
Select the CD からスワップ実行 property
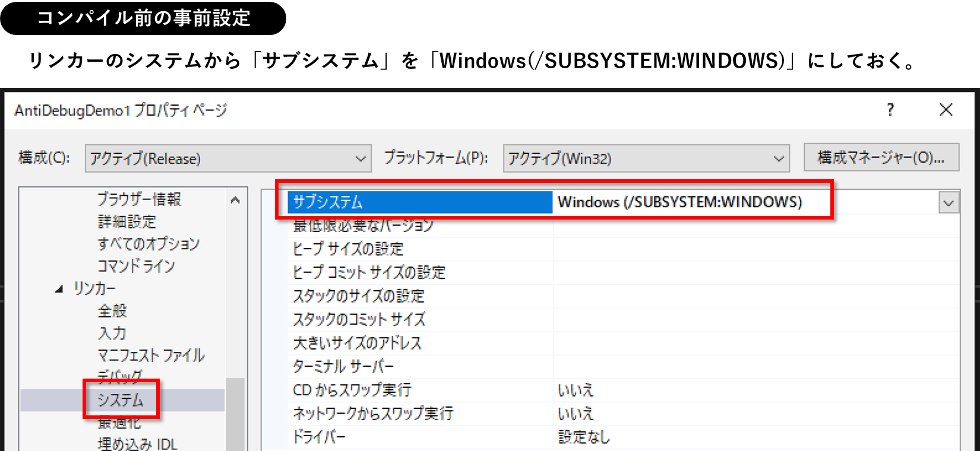pyautogui.click(x=352, y=390)
